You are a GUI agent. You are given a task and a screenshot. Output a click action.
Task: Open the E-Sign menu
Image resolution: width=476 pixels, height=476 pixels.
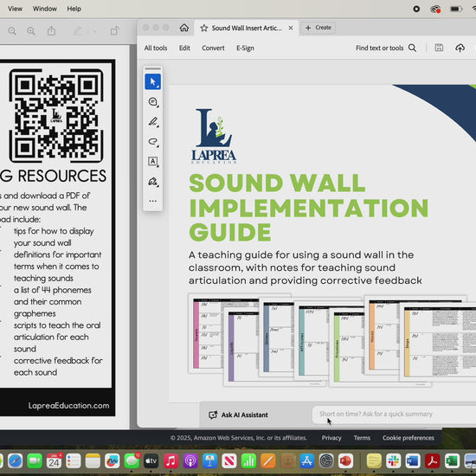245,48
